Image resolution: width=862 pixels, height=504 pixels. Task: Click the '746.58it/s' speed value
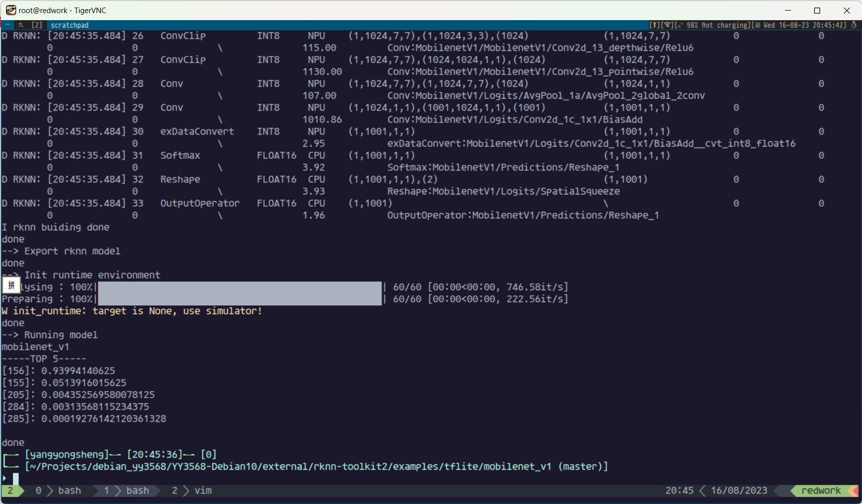534,287
